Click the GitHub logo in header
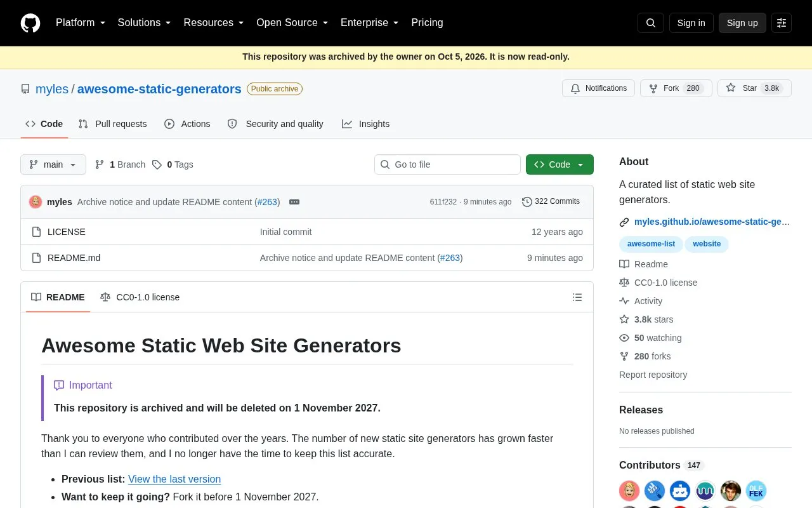This screenshot has height=508, width=812. (30, 23)
